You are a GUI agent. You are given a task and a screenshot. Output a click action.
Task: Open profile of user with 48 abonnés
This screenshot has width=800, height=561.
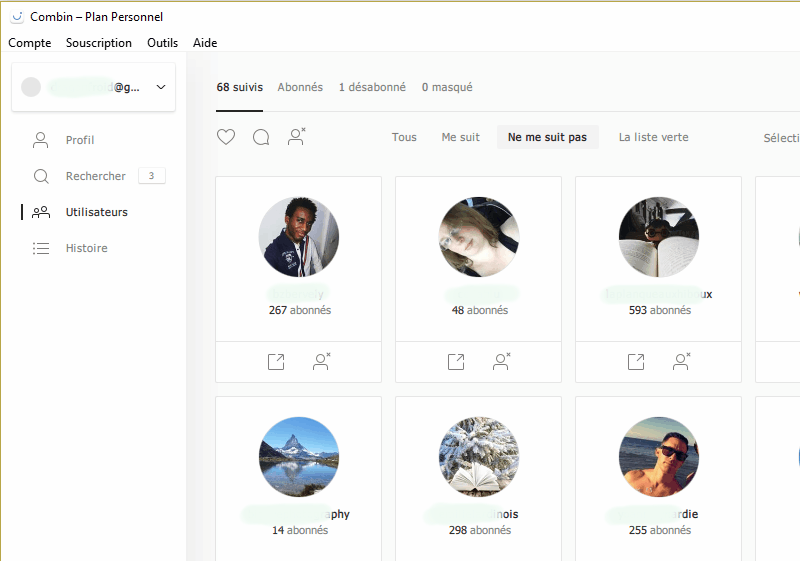[456, 362]
